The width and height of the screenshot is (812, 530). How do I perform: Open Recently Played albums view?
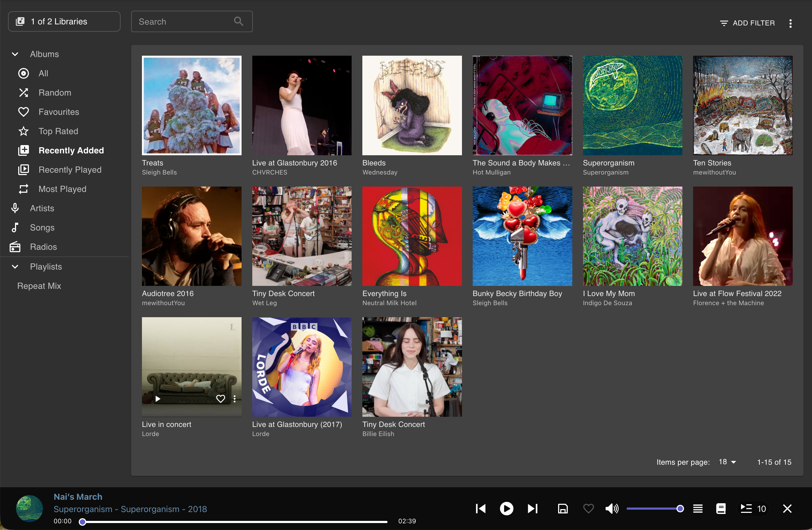pos(70,170)
